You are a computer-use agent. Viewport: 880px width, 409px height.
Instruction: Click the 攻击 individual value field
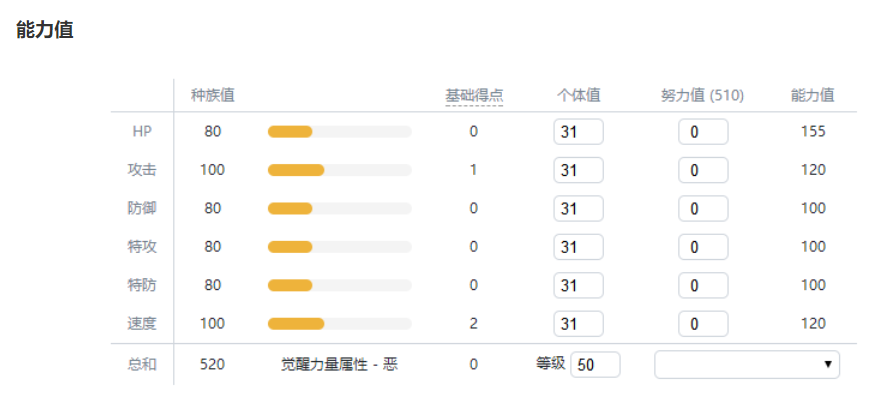(578, 170)
